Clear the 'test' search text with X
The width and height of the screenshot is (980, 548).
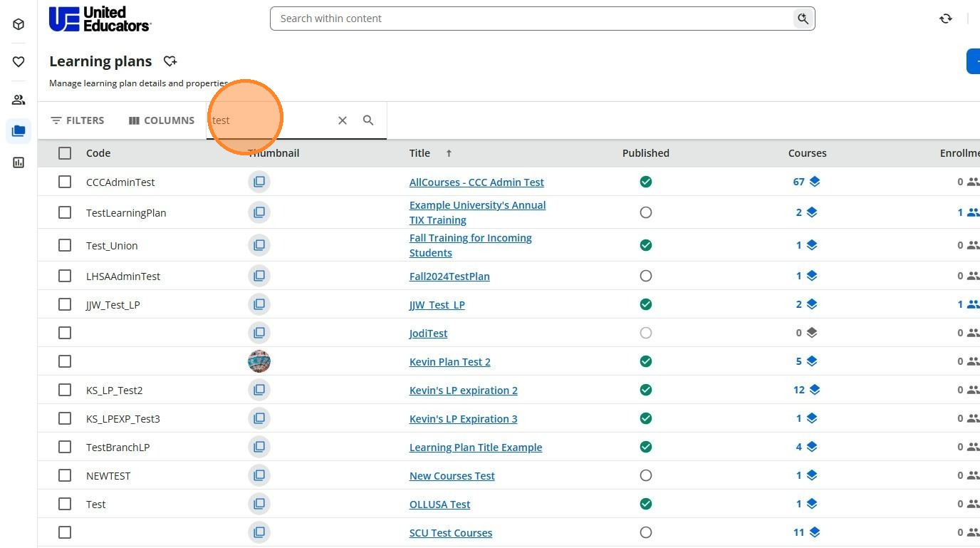343,120
